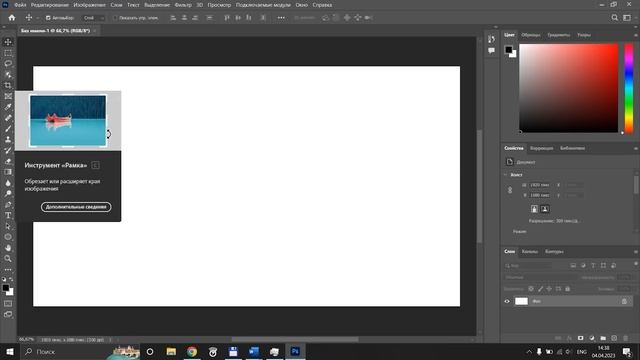Select the Hand tool

8,248
